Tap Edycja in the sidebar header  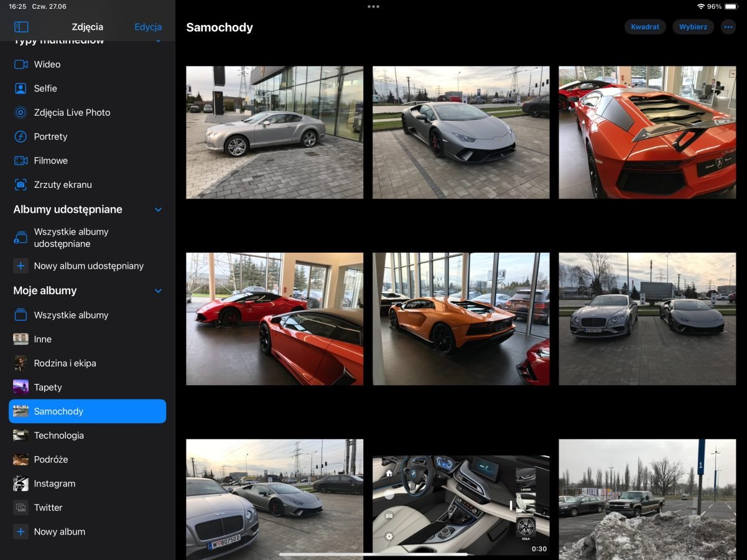pos(148,27)
